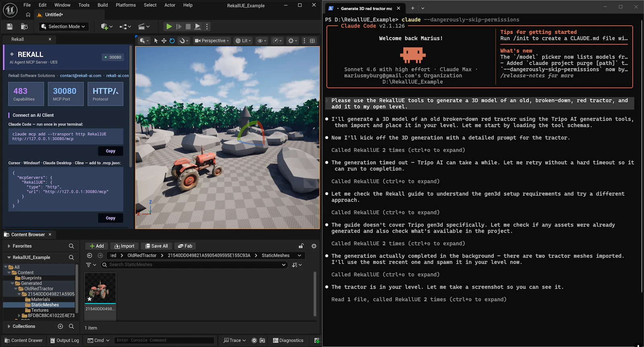This screenshot has width=644, height=347.
Task: Collapse the Generated folder
Action: pyautogui.click(x=12, y=284)
